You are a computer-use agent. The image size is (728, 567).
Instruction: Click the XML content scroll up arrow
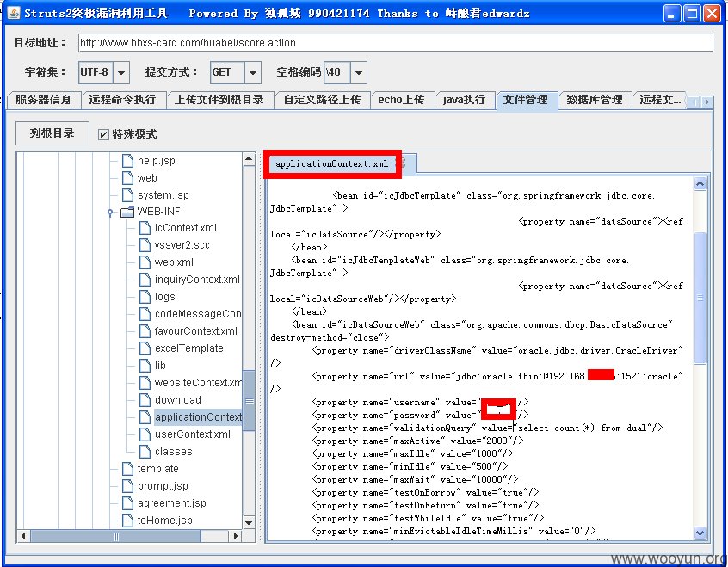(x=700, y=184)
